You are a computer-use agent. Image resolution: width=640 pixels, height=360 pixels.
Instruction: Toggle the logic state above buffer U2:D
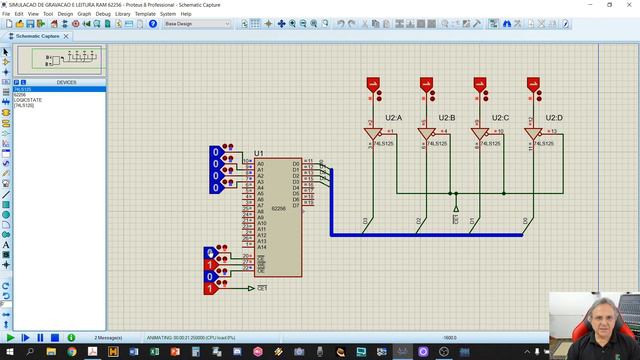click(533, 84)
